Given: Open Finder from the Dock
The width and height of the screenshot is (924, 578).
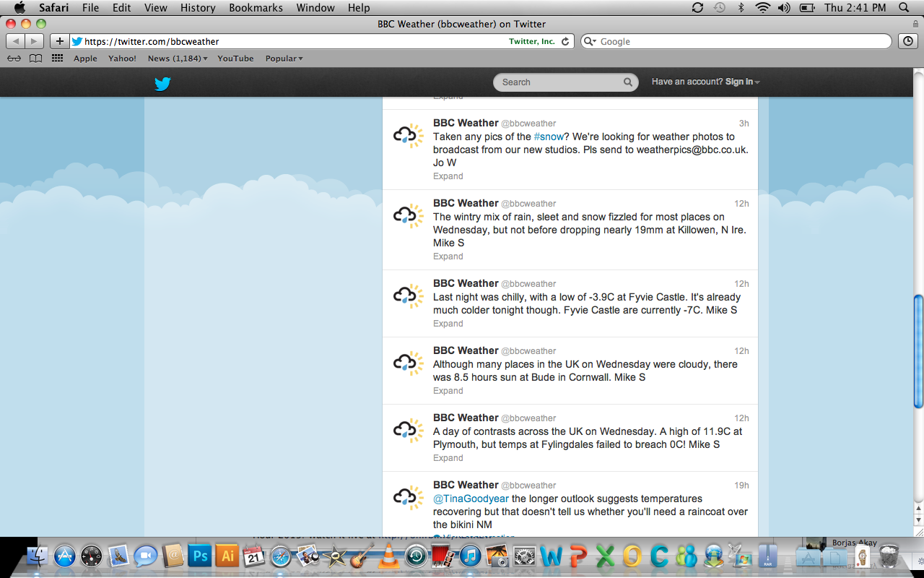Looking at the screenshot, I should [x=38, y=556].
